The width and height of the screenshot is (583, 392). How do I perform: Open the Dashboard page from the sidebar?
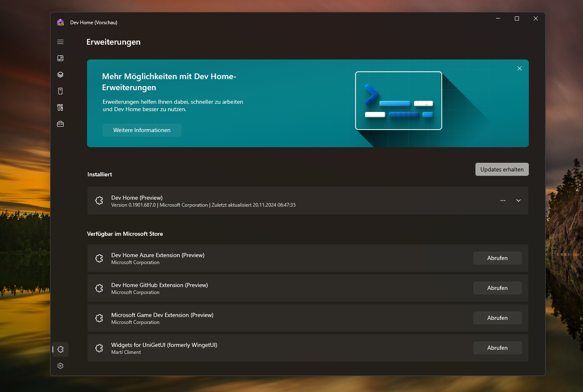click(x=60, y=58)
